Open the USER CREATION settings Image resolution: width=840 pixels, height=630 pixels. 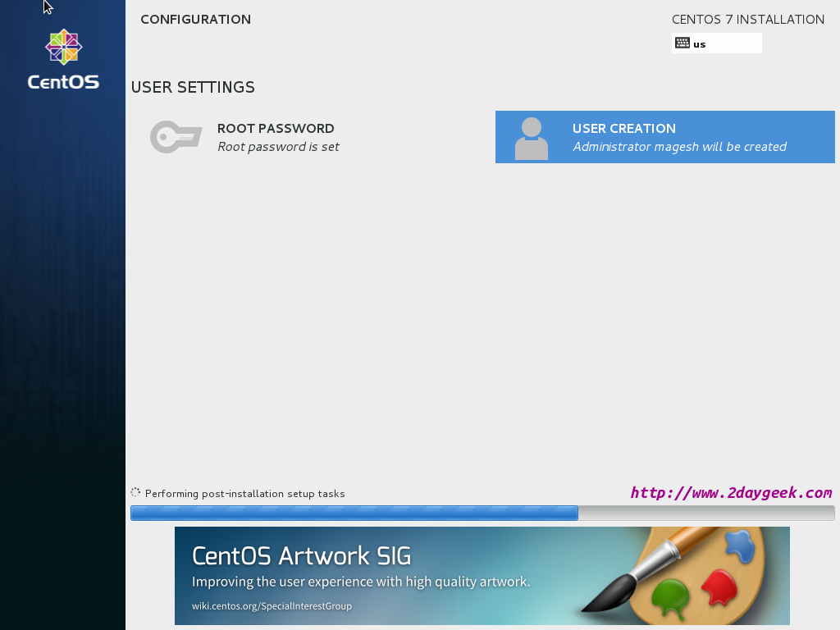(664, 137)
